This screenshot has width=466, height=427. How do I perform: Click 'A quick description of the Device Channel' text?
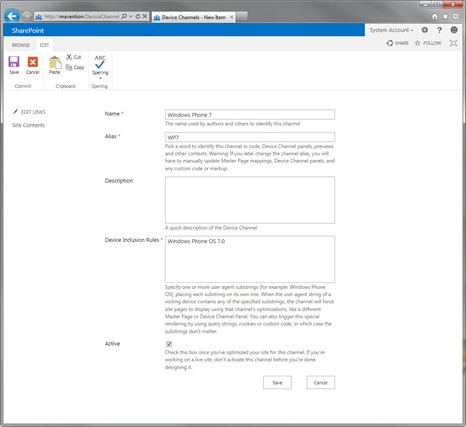(211, 228)
